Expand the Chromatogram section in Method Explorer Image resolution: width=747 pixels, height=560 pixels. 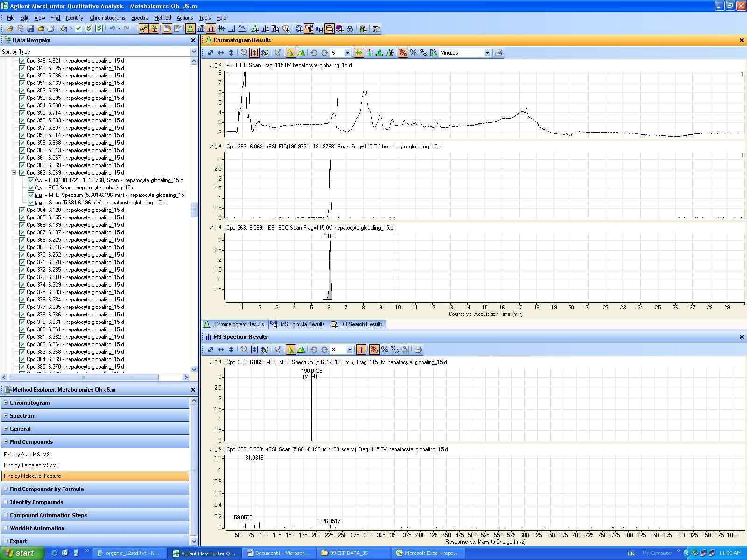[6, 403]
